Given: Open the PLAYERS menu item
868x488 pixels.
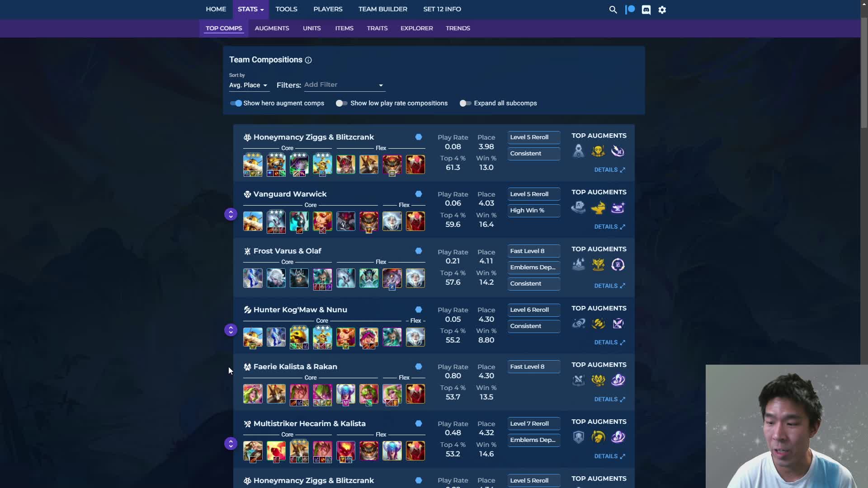Looking at the screenshot, I should [328, 9].
